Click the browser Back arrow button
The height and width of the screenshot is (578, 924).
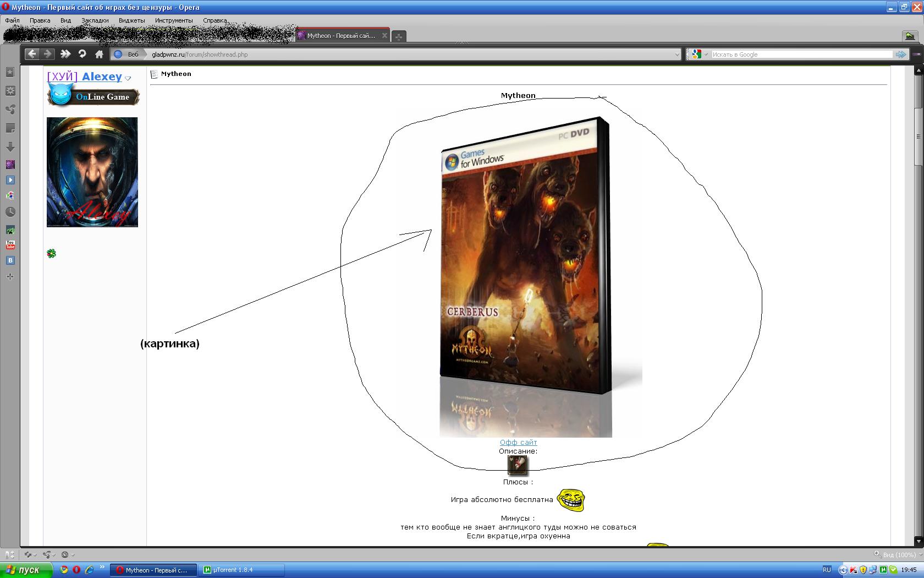pyautogui.click(x=32, y=54)
